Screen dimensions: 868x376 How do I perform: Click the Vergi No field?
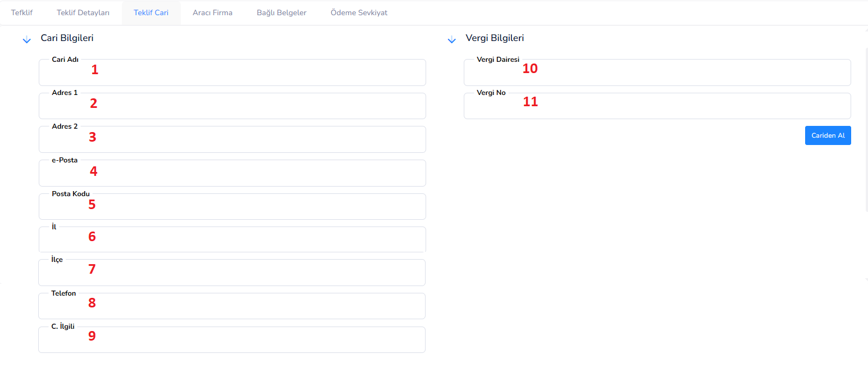click(x=657, y=106)
